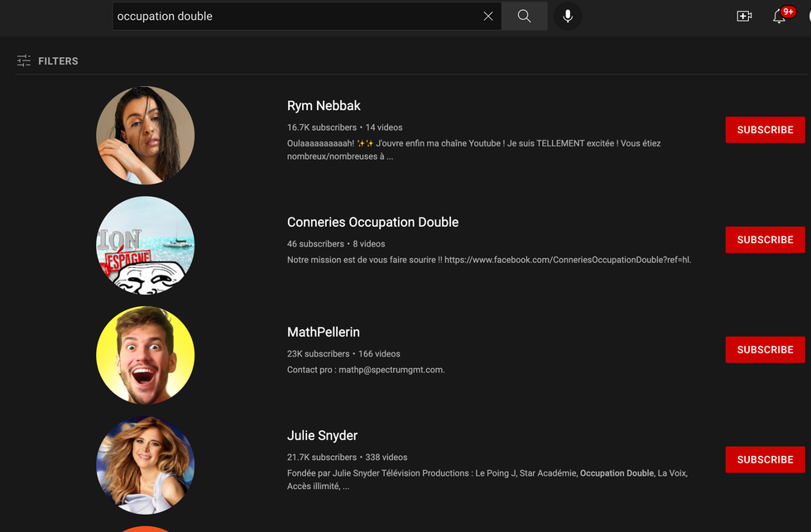Click the search magnifier icon

coord(524,16)
